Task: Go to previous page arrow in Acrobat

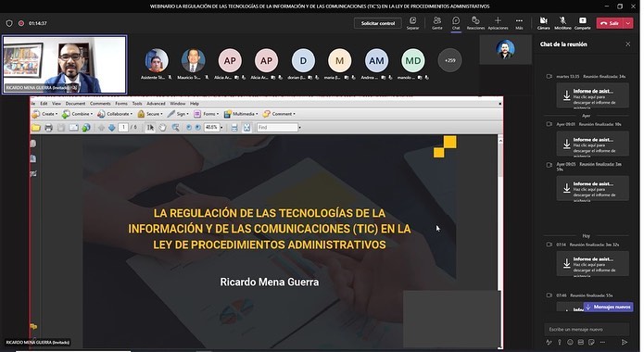Action: (101, 128)
